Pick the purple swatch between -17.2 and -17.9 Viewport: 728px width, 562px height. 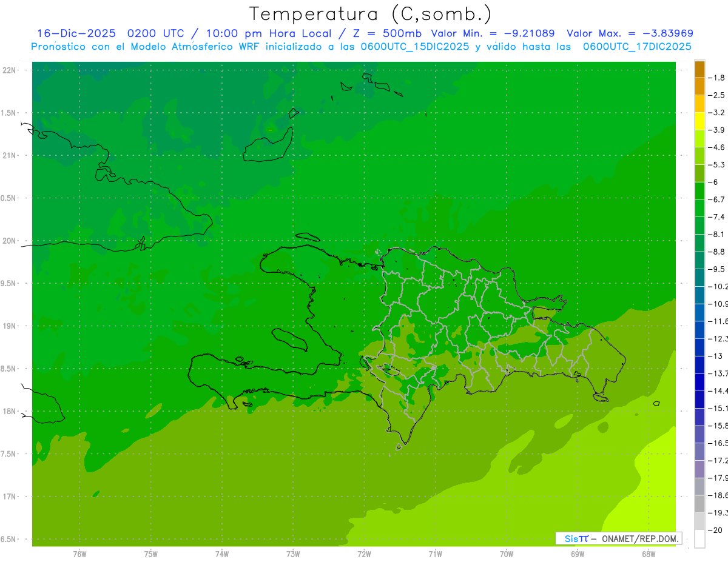click(x=700, y=469)
